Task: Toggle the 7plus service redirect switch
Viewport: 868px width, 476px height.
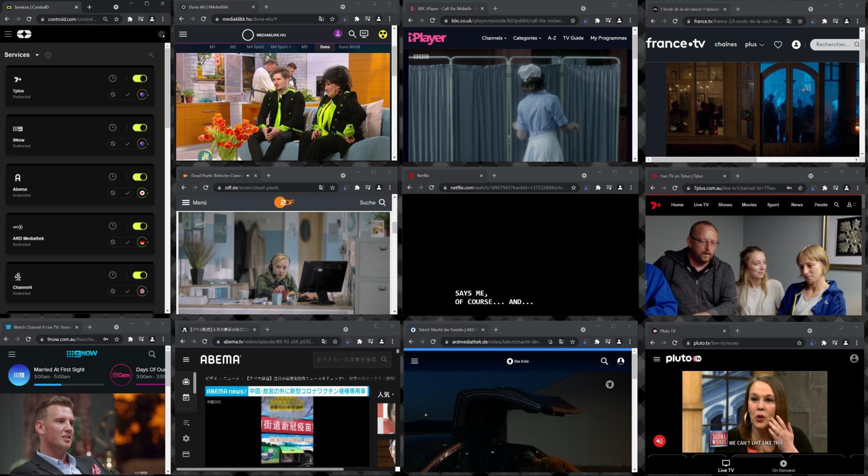Action: (x=139, y=79)
